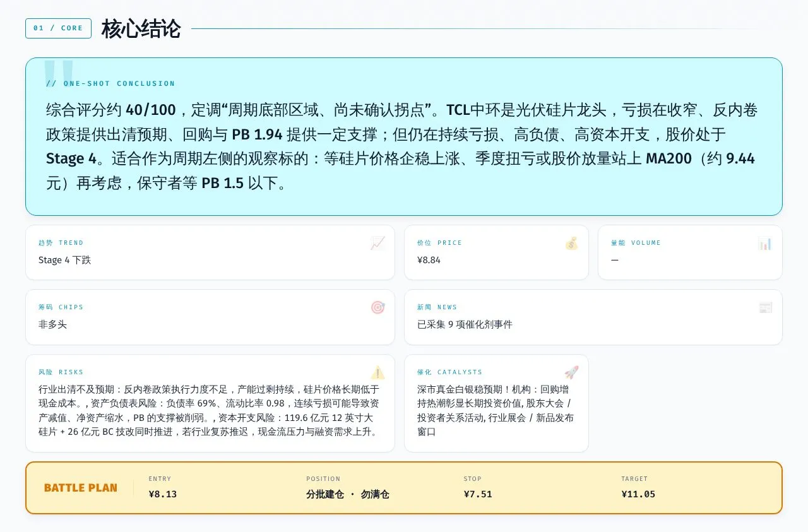Viewport: 808px width, 532px height.
Task: Click the POSITION label in battle plan
Action: [x=323, y=479]
